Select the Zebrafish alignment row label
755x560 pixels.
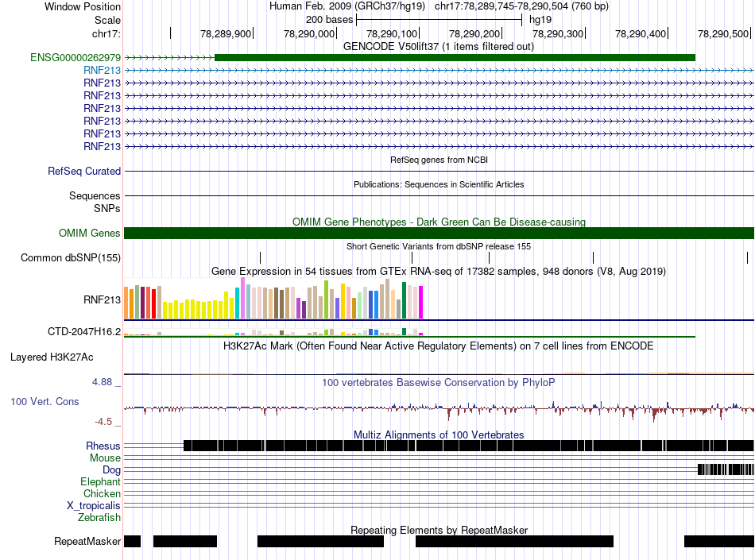pyautogui.click(x=99, y=518)
